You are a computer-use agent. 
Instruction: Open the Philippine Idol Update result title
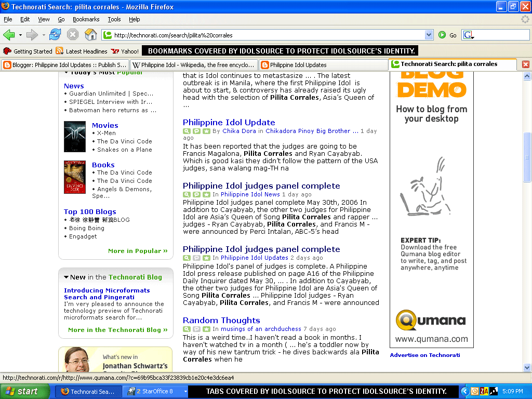[x=229, y=123]
